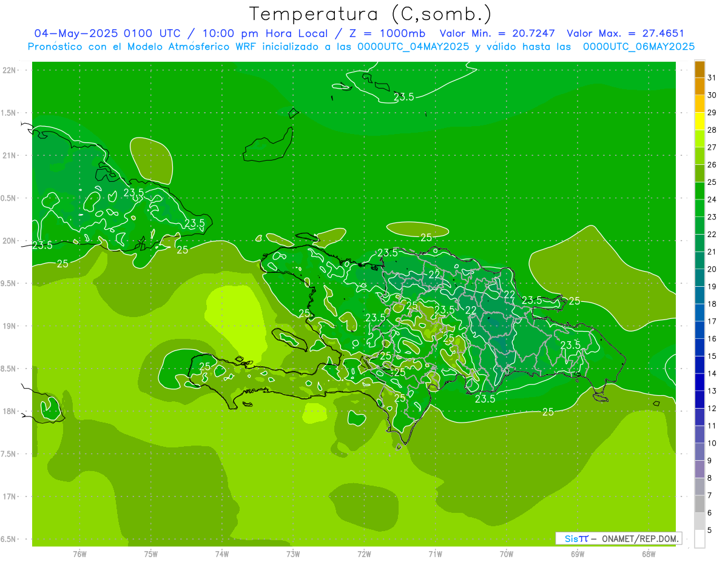Click the 20N latitude axis label
The image size is (728, 562).
coord(10,241)
